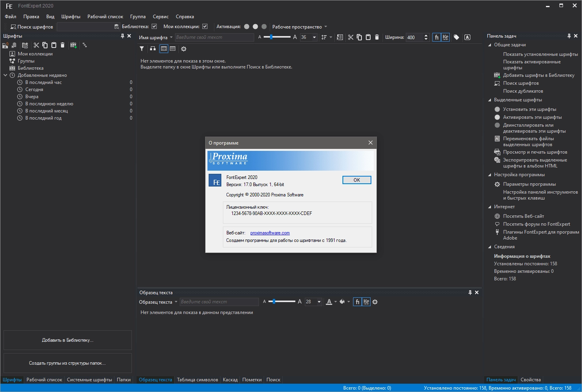Open the Образец текста dropdown arrow
The width and height of the screenshot is (582, 392).
(176, 302)
